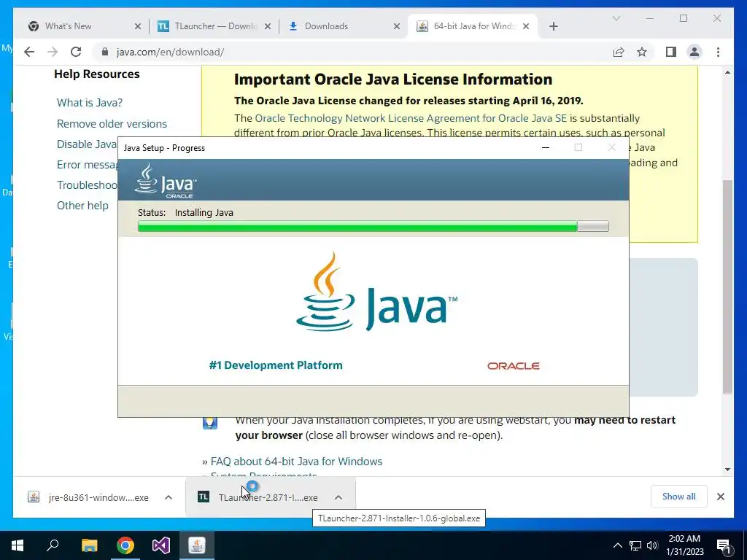The width and height of the screenshot is (747, 560).
Task: Switch to the TLauncher — Download tab
Action: coord(216,26)
